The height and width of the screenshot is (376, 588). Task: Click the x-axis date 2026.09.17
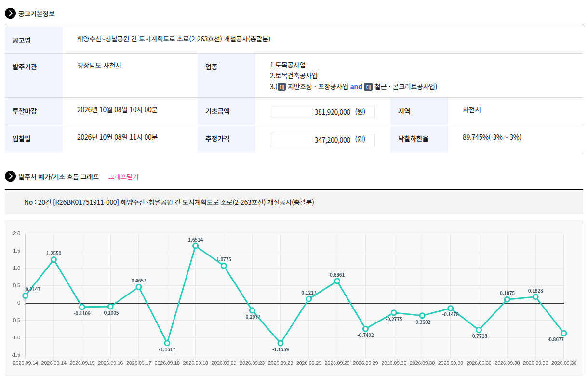click(139, 363)
